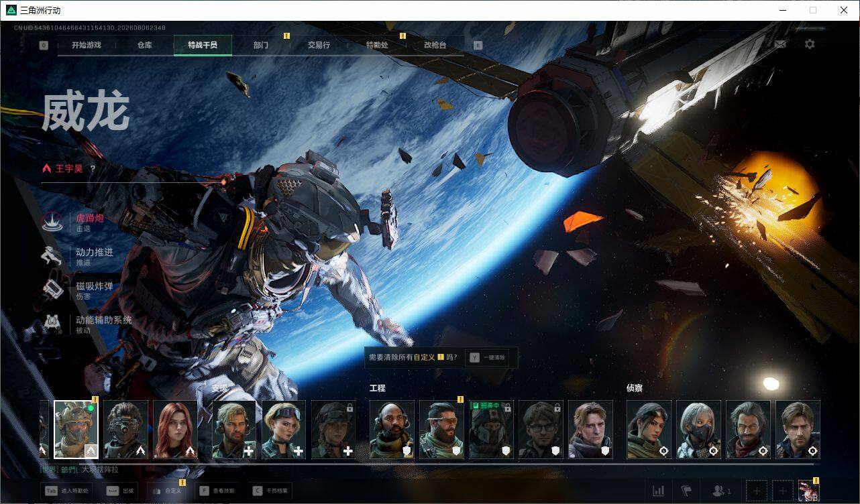
Task: Select the 磁吸炸弹 skill icon
Action: [x=52, y=290]
